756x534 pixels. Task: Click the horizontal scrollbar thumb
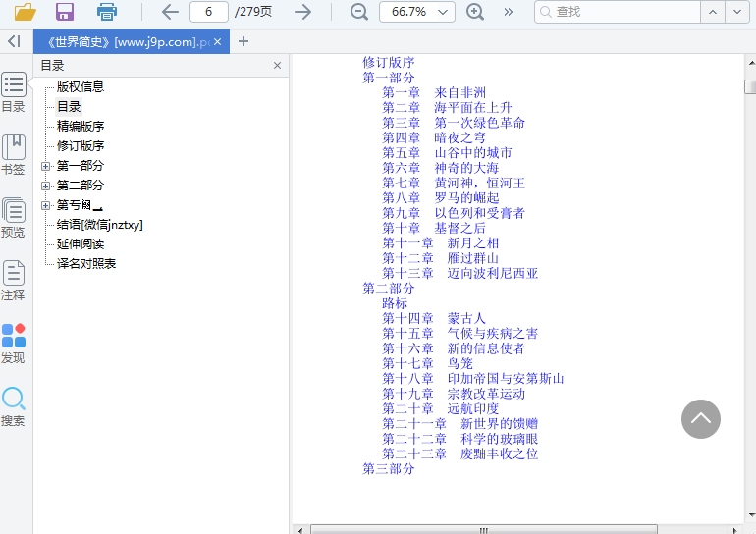coord(484,530)
